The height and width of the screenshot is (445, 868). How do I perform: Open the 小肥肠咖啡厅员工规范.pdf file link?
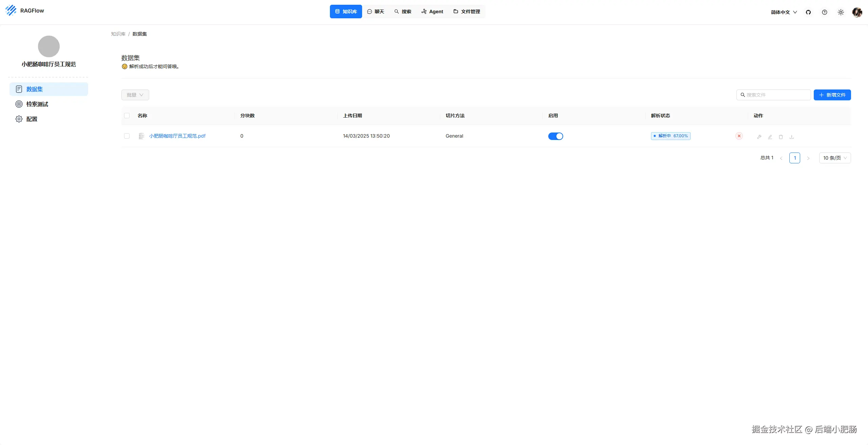point(177,136)
